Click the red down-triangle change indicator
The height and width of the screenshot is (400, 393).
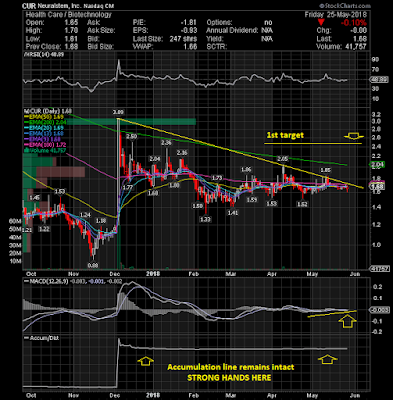pos(321,23)
